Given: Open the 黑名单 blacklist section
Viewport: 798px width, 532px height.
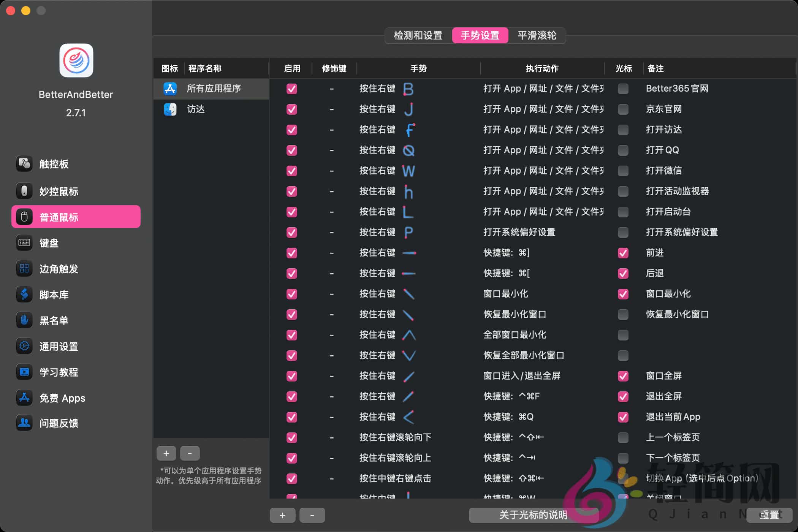Looking at the screenshot, I should click(x=54, y=320).
